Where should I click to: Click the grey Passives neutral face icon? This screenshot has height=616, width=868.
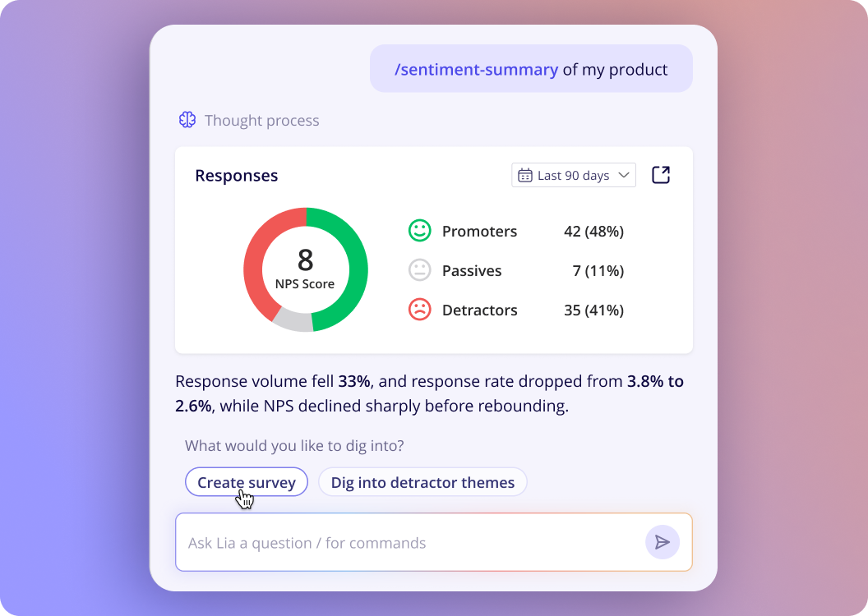pyautogui.click(x=419, y=270)
